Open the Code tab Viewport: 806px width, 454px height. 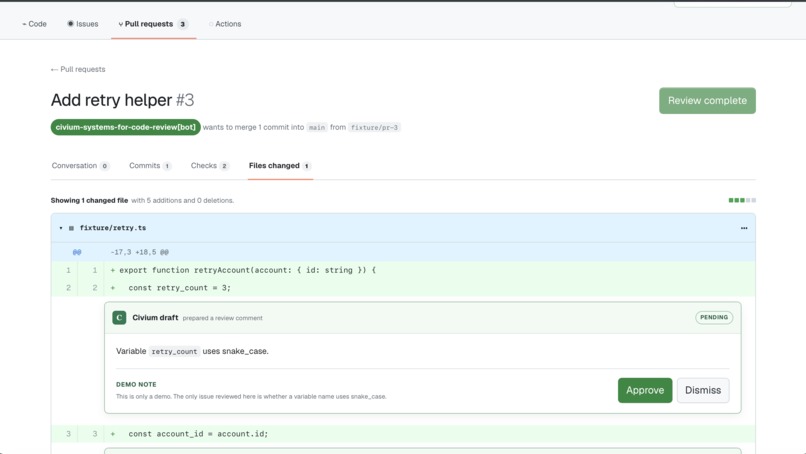34,24
